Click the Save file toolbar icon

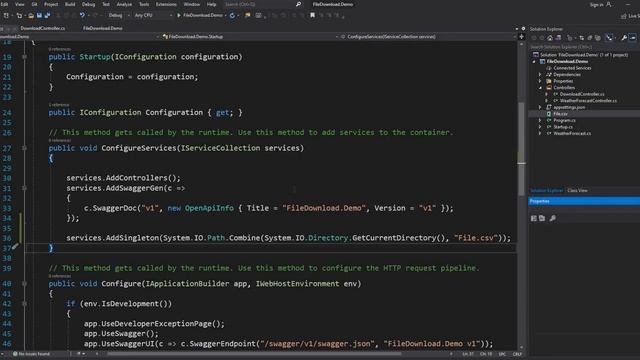[x=39, y=16]
